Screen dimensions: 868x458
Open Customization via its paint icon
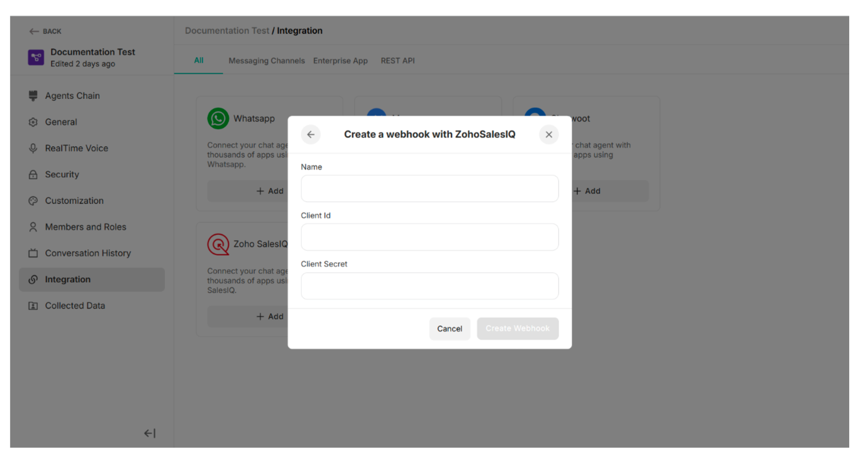click(33, 201)
